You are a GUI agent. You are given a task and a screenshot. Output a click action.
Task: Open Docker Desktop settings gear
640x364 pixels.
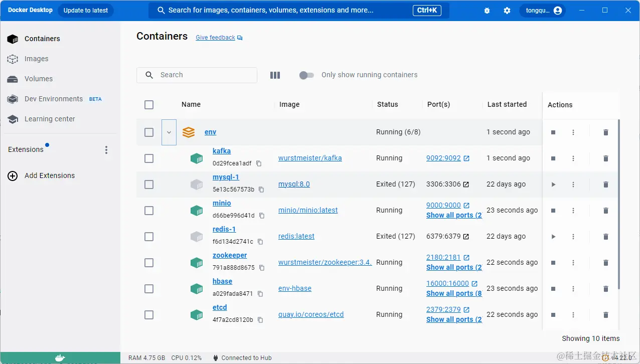[507, 11]
